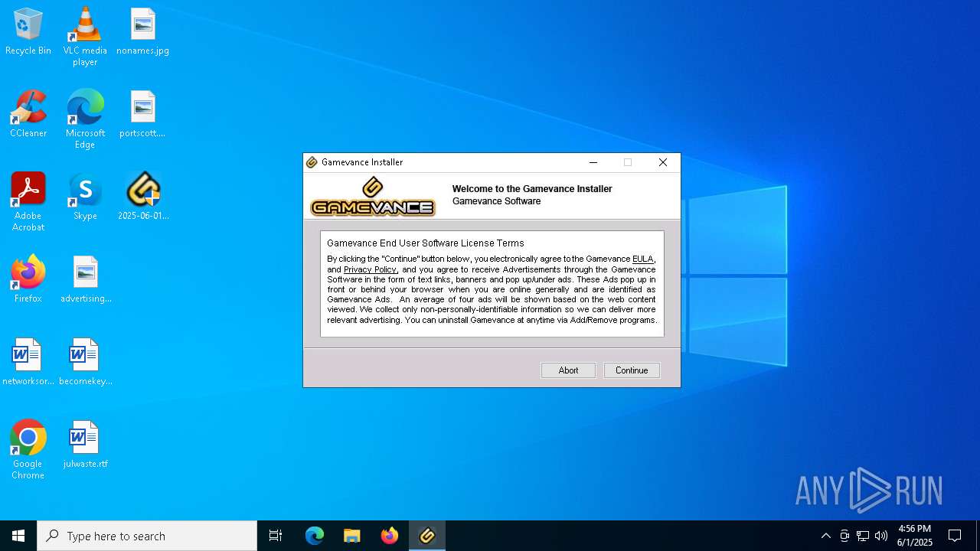980x551 pixels.
Task: Open the Recycle Bin desktop icon
Action: click(28, 31)
